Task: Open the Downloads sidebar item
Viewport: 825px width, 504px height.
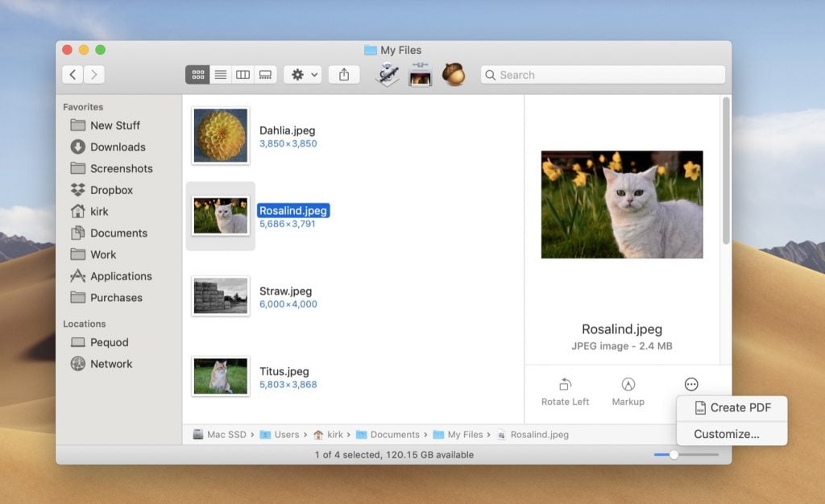Action: pos(115,147)
